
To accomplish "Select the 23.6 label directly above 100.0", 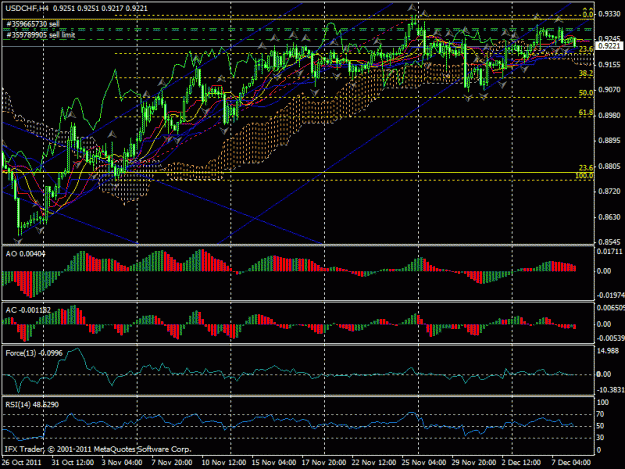I will click(586, 168).
